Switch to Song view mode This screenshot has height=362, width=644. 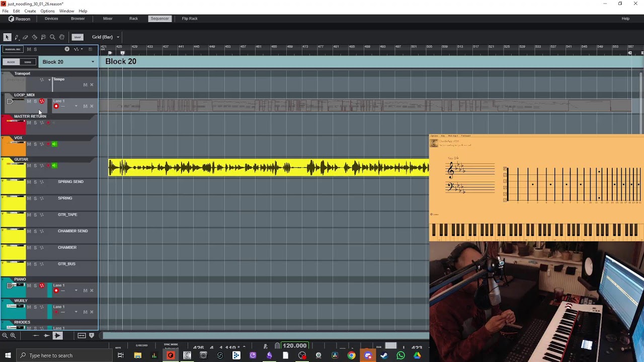coord(28,62)
